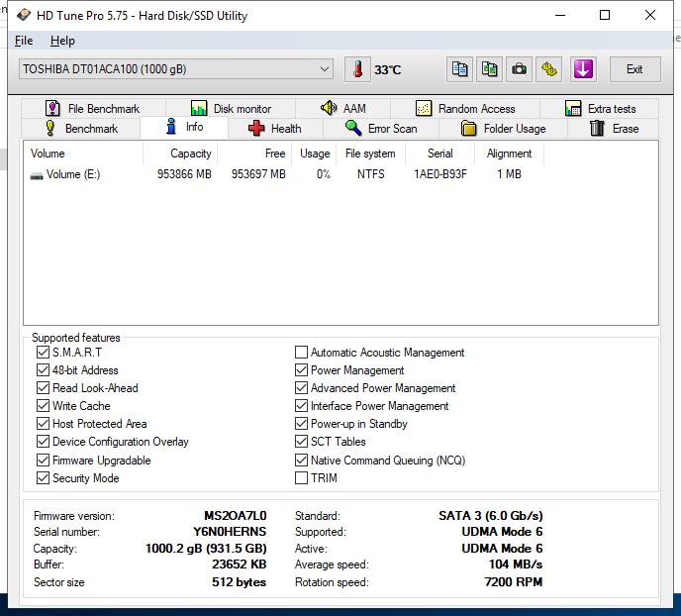Toggle the Power-up in Standby checkbox

click(x=301, y=423)
